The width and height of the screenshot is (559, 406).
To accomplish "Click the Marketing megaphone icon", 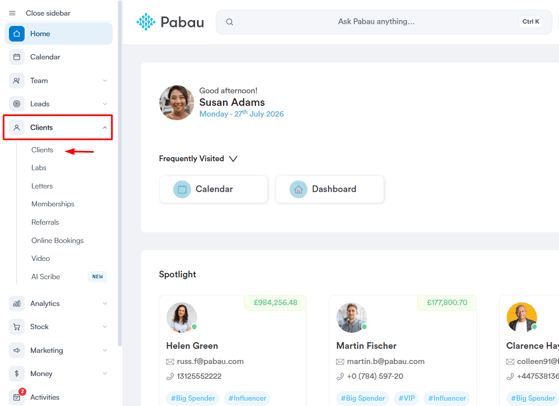I will (16, 350).
